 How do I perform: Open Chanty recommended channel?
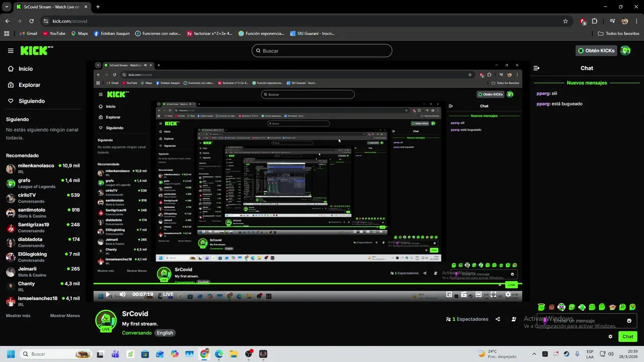pos(43,287)
